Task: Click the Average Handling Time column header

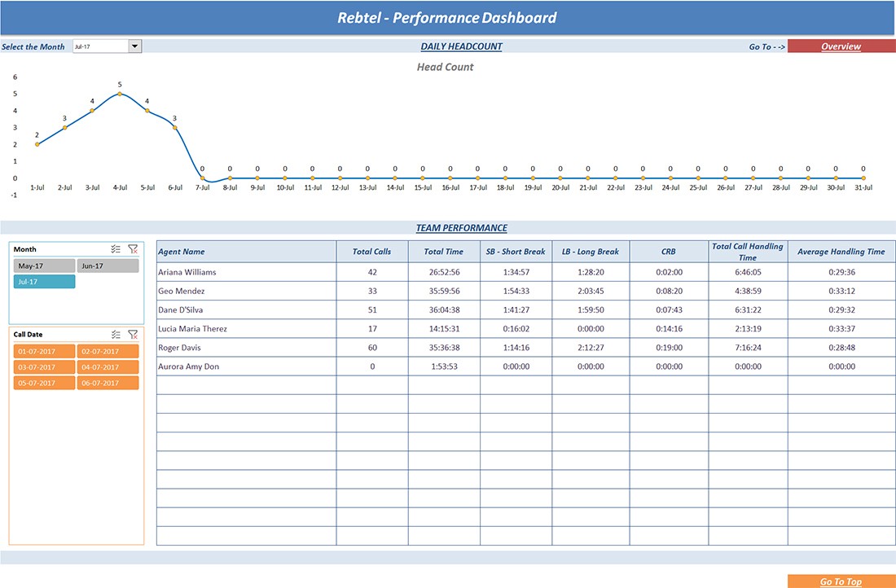Action: [841, 252]
